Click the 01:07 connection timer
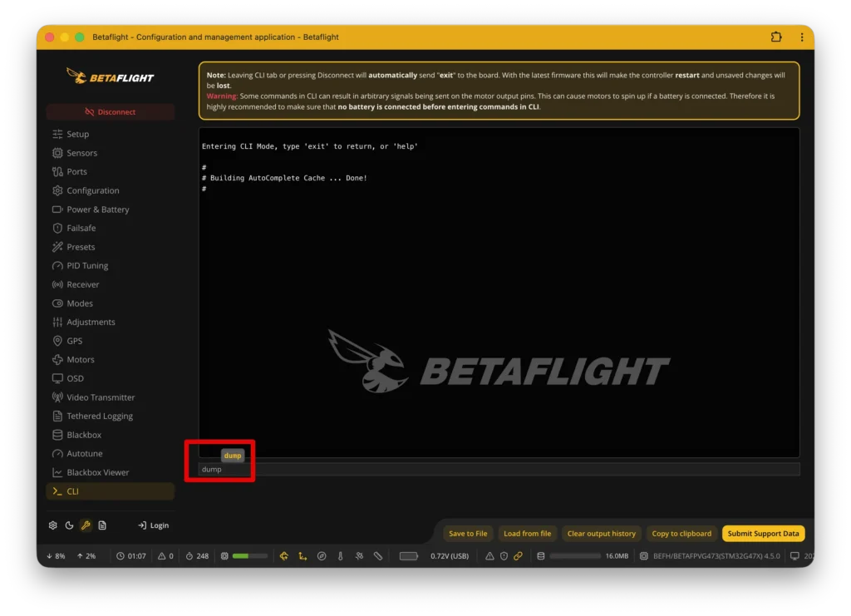The height and width of the screenshot is (616, 851). tap(131, 556)
